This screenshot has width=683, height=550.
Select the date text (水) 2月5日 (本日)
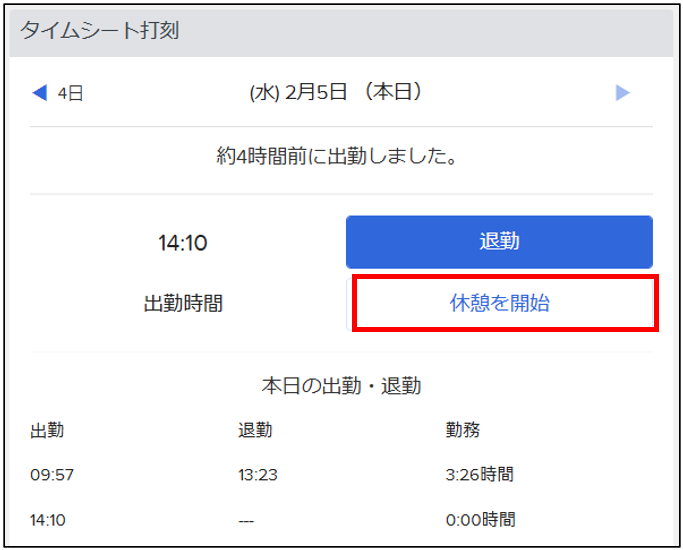337,93
